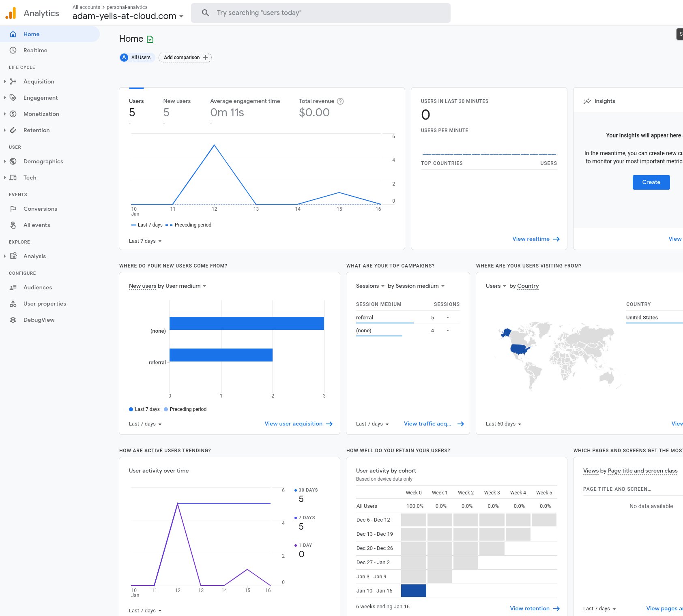Click the Insights sparkline icon
This screenshot has height=616, width=683.
click(587, 101)
